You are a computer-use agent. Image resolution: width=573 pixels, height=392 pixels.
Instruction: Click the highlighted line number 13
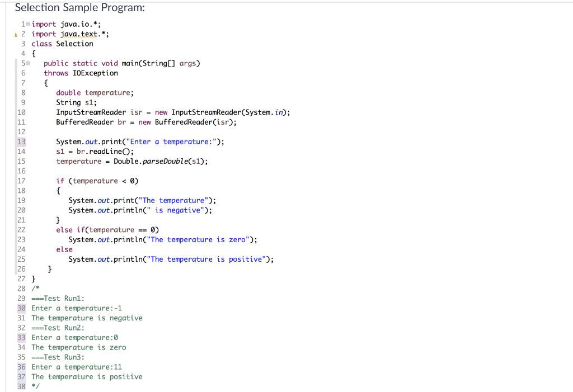[x=21, y=141]
